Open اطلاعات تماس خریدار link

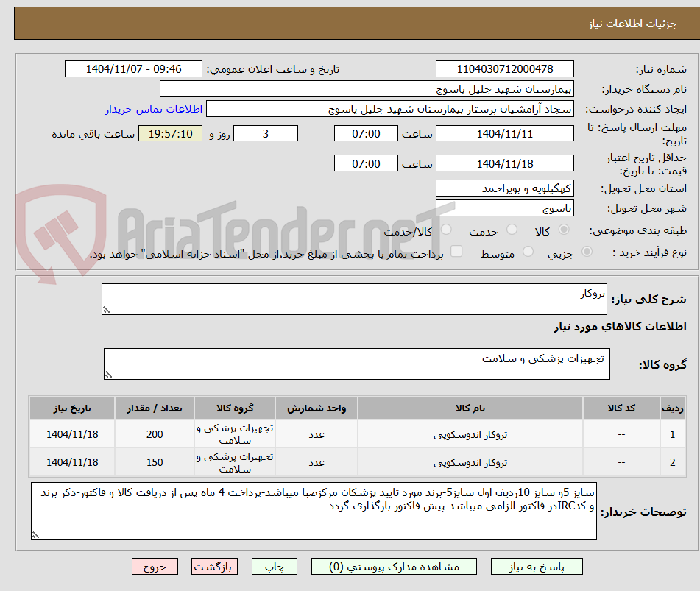pos(154,109)
